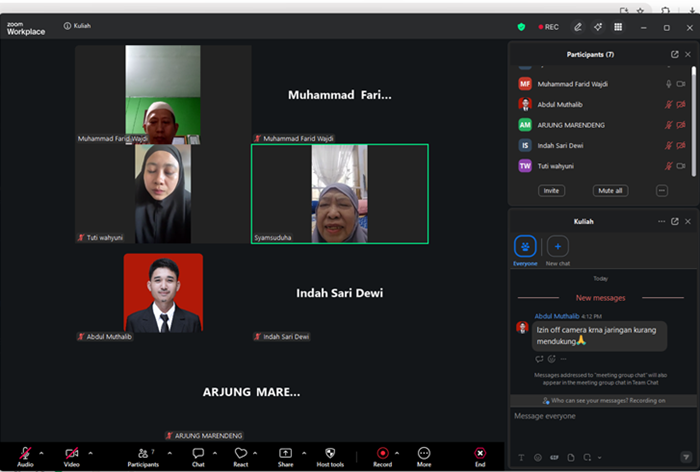700x472 pixels.
Task: Toggle the Participants panel from toolbar
Action: click(143, 456)
